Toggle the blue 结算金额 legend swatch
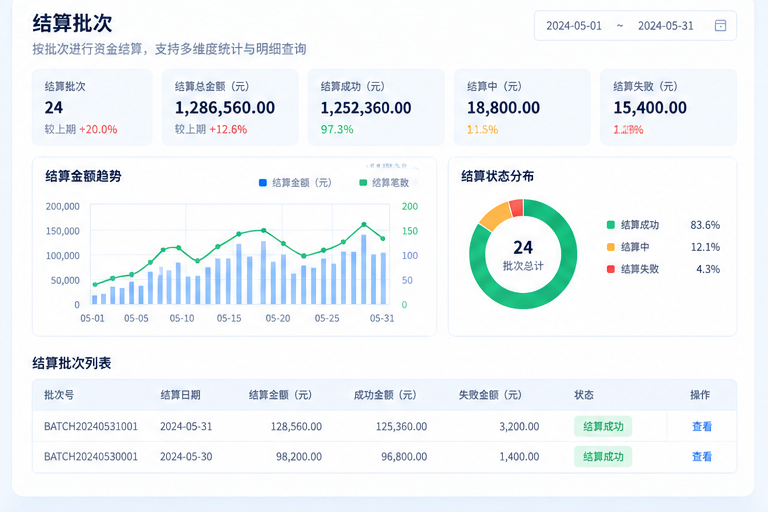 (x=263, y=183)
